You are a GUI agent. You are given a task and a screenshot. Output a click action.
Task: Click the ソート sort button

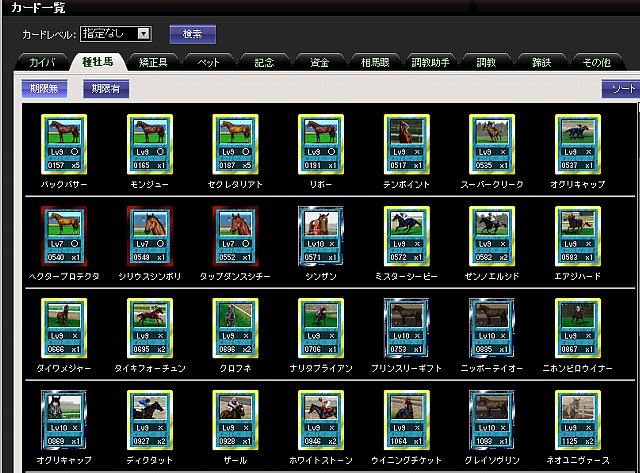pos(621,89)
